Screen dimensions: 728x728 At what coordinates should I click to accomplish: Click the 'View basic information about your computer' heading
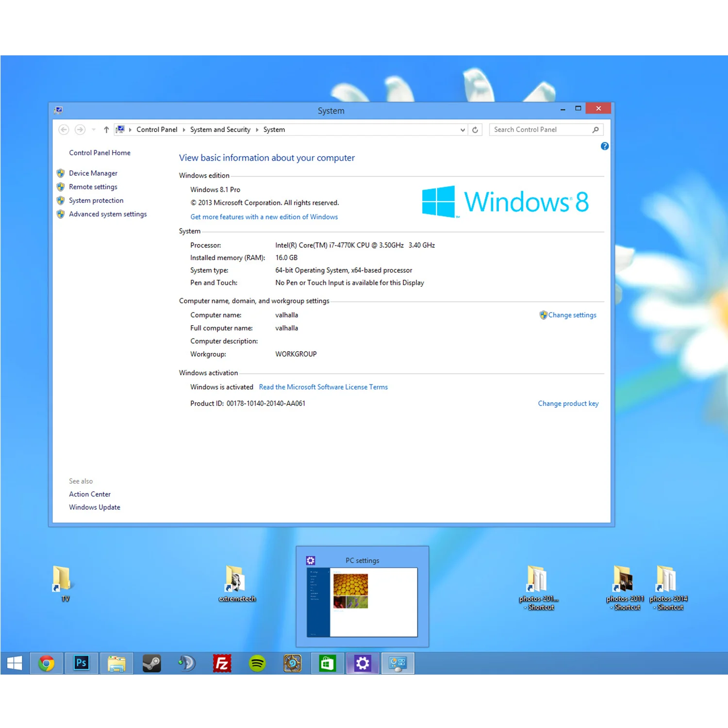pos(266,158)
